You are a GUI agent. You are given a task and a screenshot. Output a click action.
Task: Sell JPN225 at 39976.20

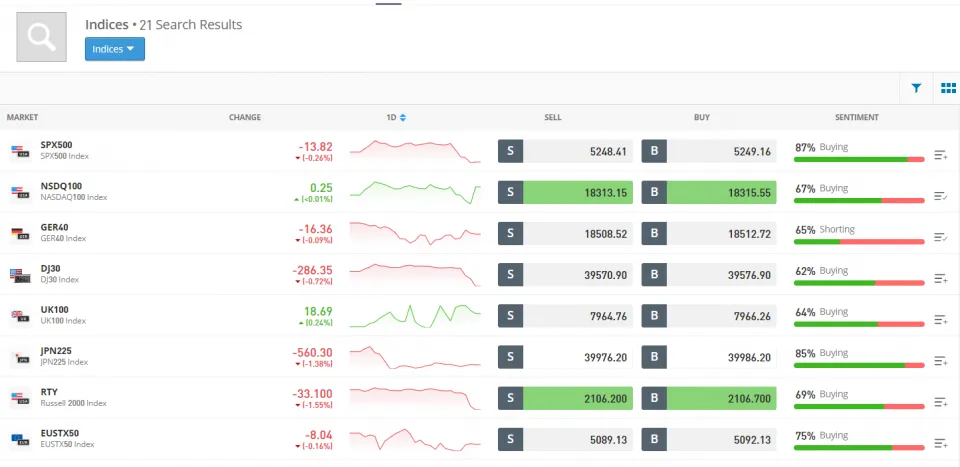[565, 357]
